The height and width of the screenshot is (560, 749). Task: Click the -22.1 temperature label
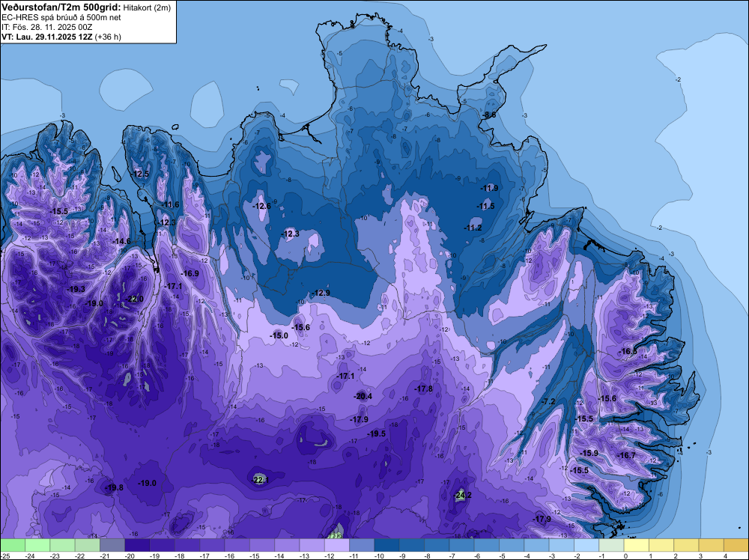pyautogui.click(x=261, y=480)
